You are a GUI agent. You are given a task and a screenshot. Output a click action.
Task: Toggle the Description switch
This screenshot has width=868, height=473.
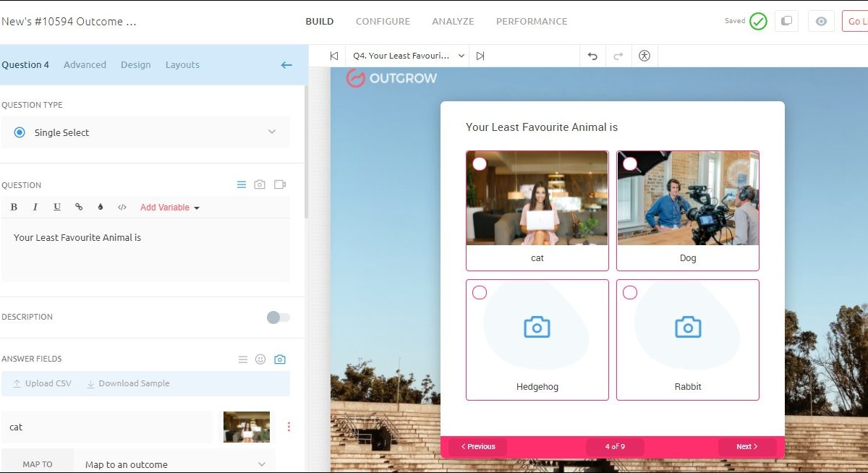[x=278, y=318]
